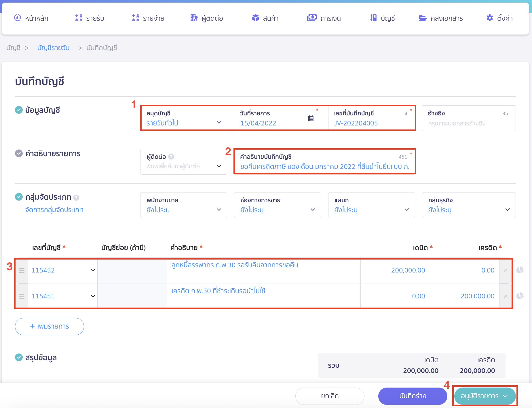Image resolution: width=532 pixels, height=408 pixels.
Task: Open the สมุดบัญชี dropdown
Action: tap(184, 119)
